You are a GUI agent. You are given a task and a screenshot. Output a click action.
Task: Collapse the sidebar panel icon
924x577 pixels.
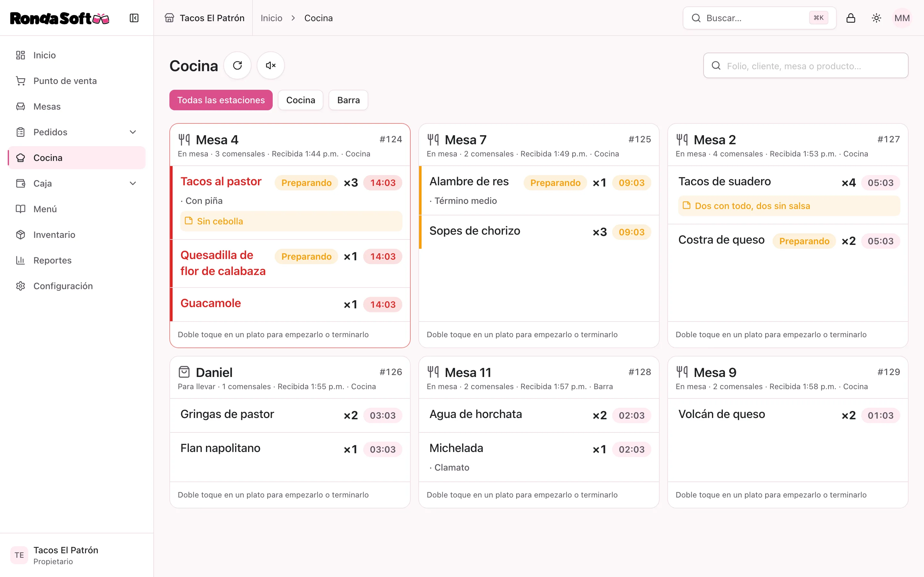134,18
